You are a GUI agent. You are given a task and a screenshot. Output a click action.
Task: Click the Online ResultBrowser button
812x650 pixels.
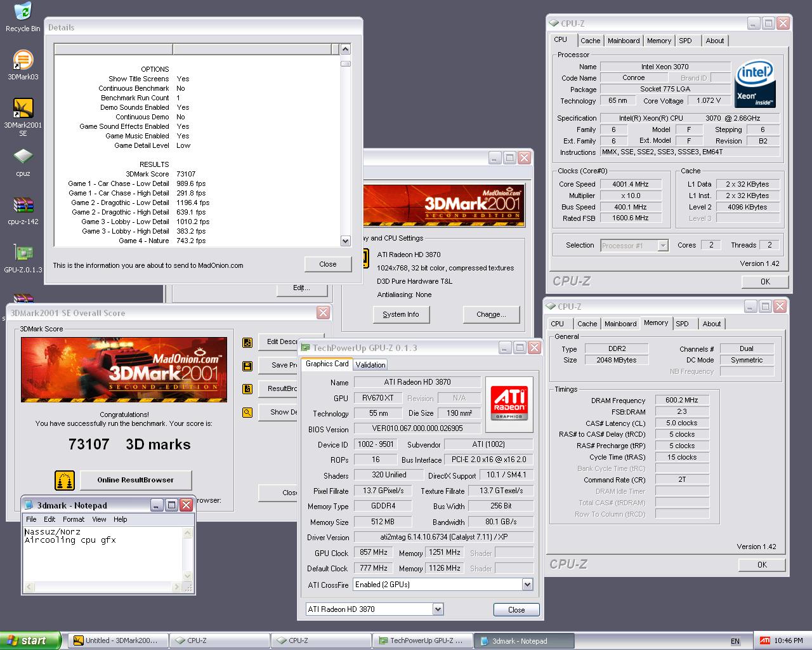135,480
